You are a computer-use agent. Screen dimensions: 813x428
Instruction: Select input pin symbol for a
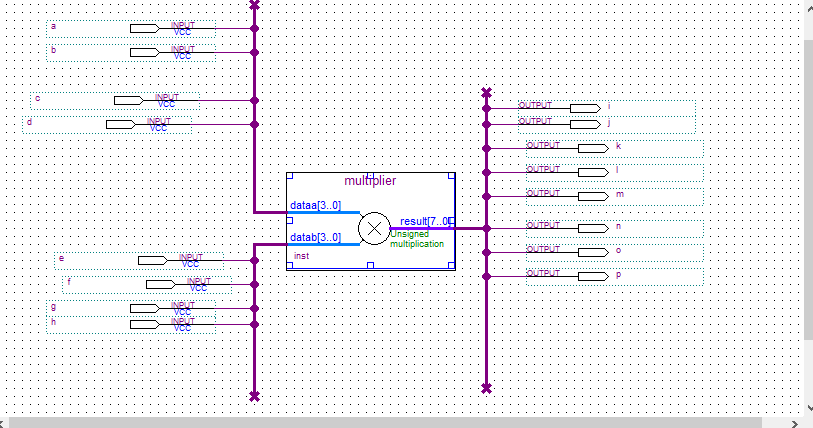(145, 29)
